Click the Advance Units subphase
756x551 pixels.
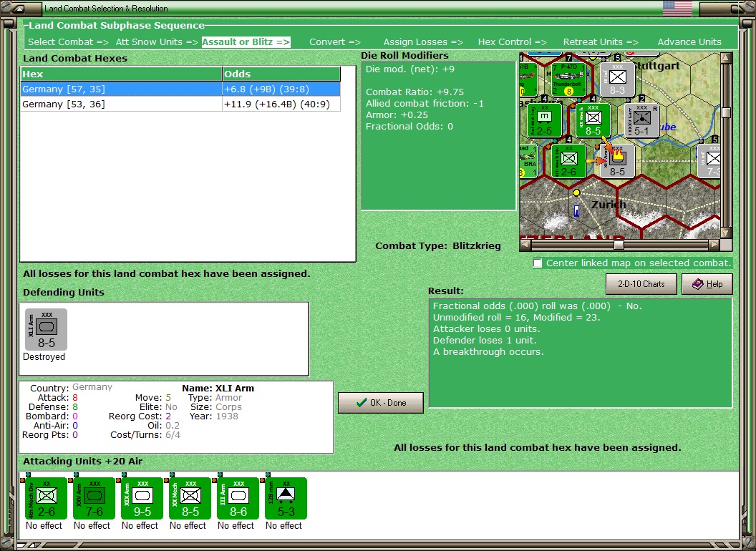tap(689, 42)
